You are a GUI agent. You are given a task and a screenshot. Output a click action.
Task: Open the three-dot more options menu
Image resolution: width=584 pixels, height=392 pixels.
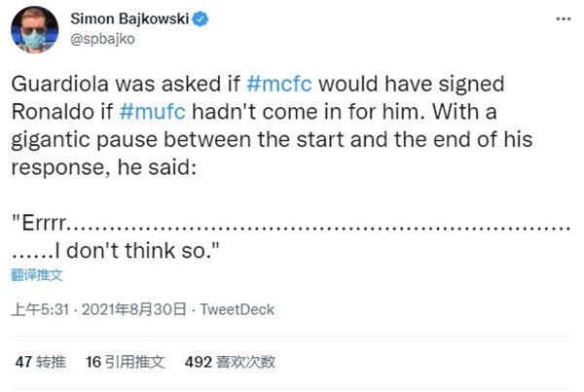[564, 18]
